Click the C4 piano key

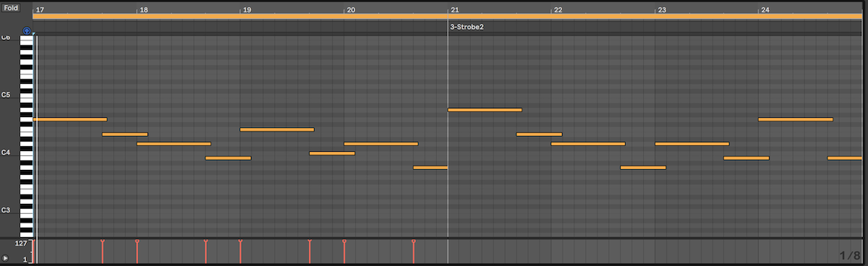point(26,153)
